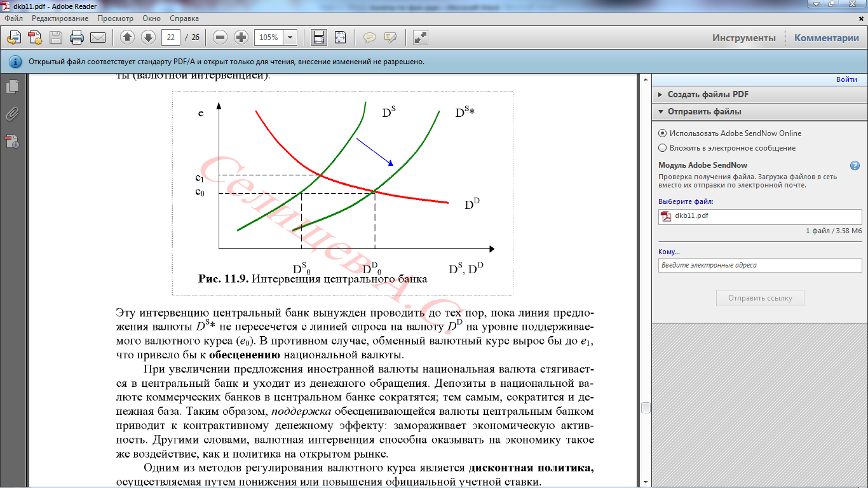The width and height of the screenshot is (868, 488).
Task: Click the info icon in blue notification bar
Action: pos(15,62)
